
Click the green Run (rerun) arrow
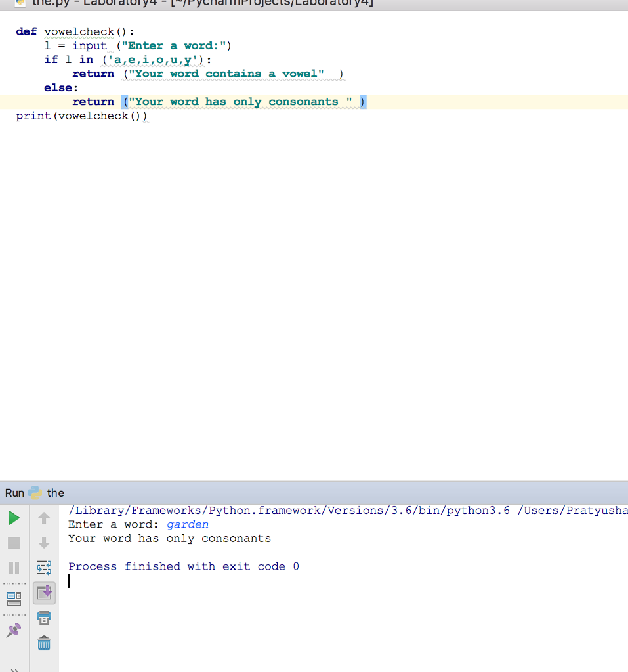(14, 518)
